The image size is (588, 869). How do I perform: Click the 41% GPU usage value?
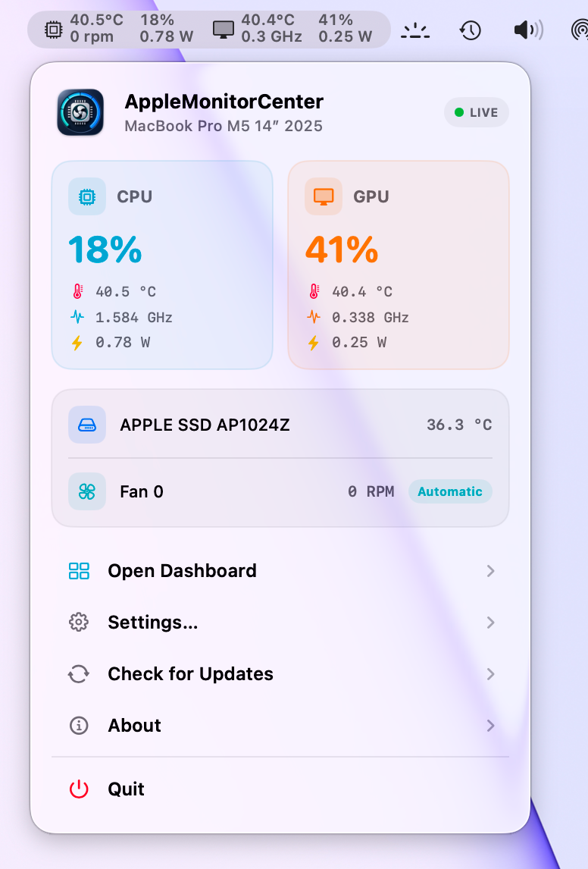(342, 250)
